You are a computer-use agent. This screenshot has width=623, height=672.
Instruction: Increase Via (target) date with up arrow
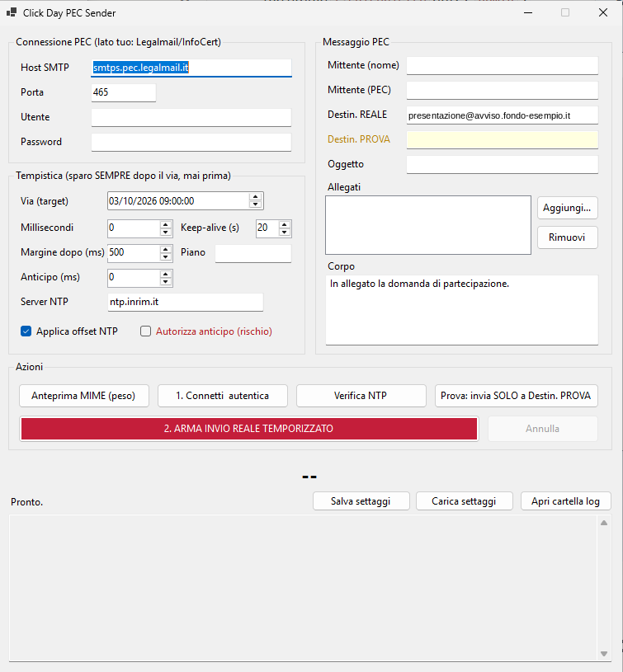pyautogui.click(x=256, y=197)
